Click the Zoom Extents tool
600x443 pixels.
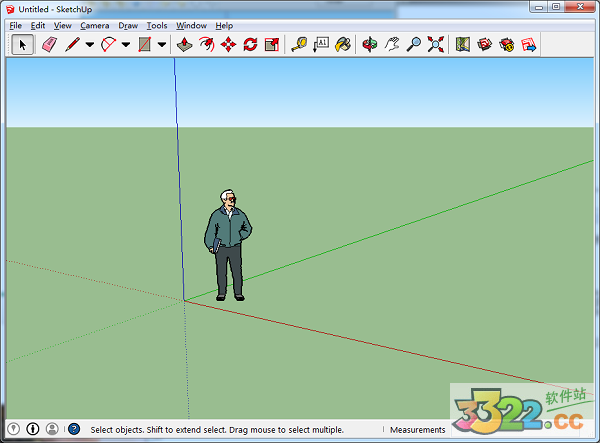coord(435,45)
